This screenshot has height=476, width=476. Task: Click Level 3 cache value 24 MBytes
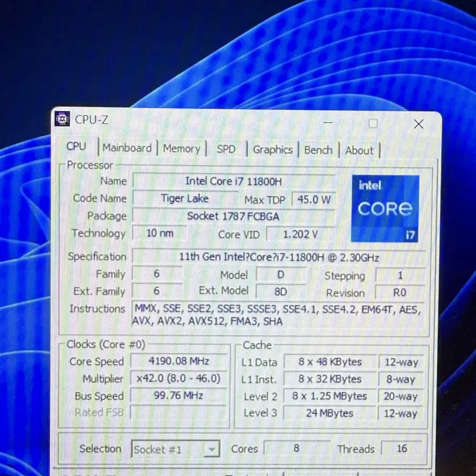pos(329,413)
